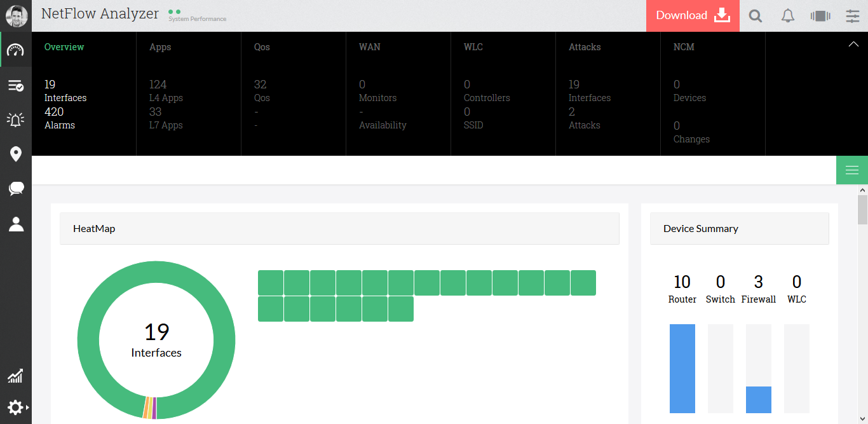Click the orange segment of HeatMap donut
The height and width of the screenshot is (424, 868).
click(x=146, y=407)
